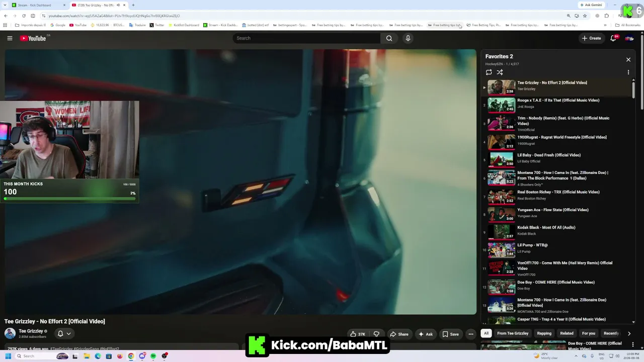Select the Related filter chip

coord(567,333)
